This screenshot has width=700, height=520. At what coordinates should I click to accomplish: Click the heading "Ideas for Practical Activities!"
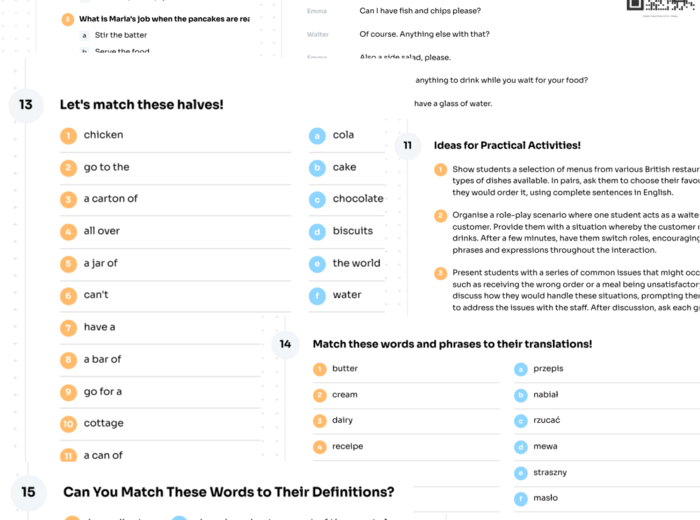[x=507, y=146]
